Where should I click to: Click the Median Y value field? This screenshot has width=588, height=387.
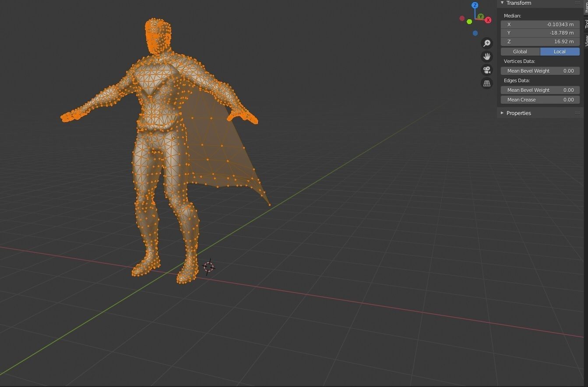tap(540, 33)
